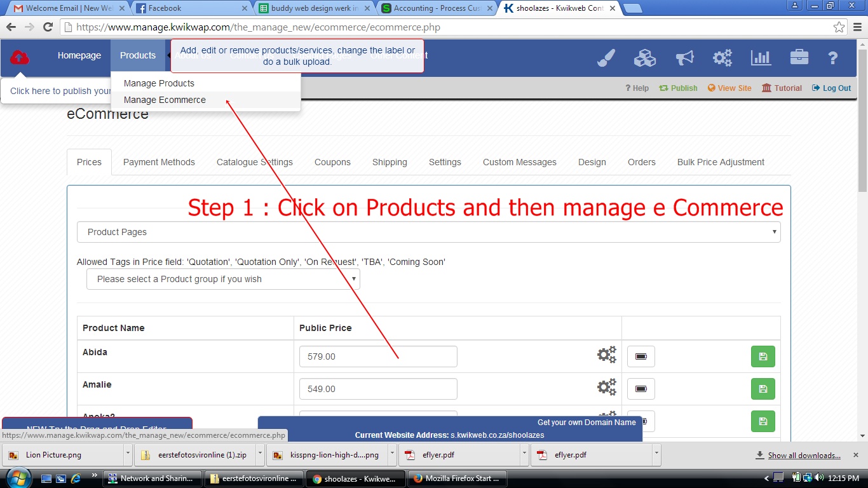Open the Design tab
Viewport: 868px width, 488px height.
point(592,162)
